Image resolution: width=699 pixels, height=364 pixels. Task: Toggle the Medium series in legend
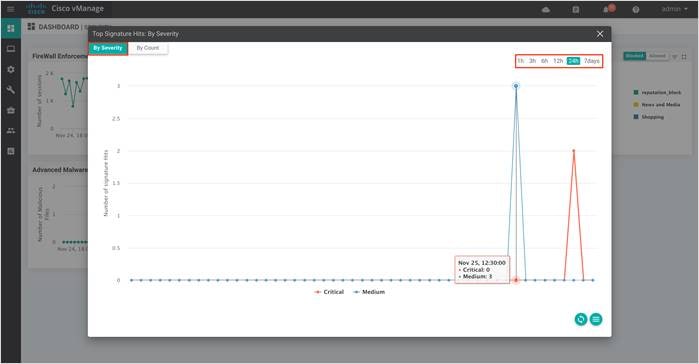click(x=369, y=292)
